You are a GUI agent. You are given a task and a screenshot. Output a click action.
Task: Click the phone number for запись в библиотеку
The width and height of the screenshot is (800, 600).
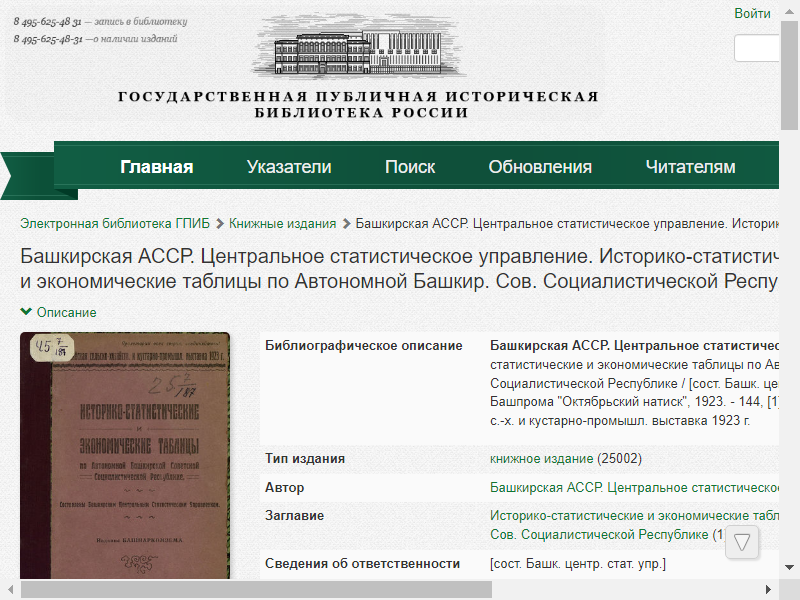coord(47,21)
